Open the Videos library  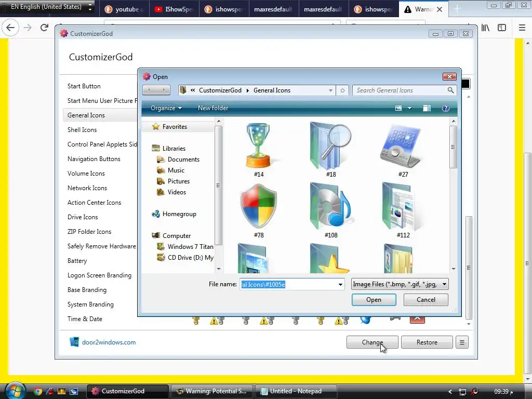(x=177, y=192)
